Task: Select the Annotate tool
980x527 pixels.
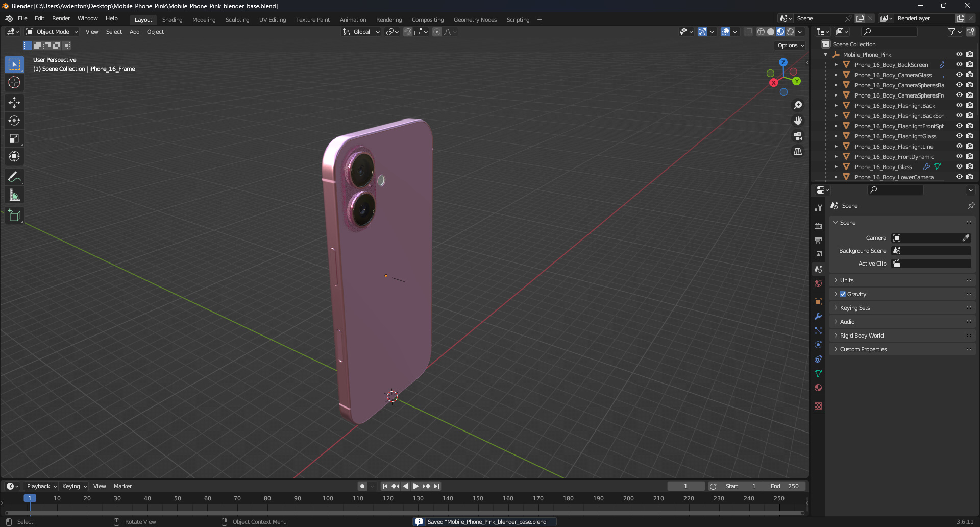Action: pos(14,177)
